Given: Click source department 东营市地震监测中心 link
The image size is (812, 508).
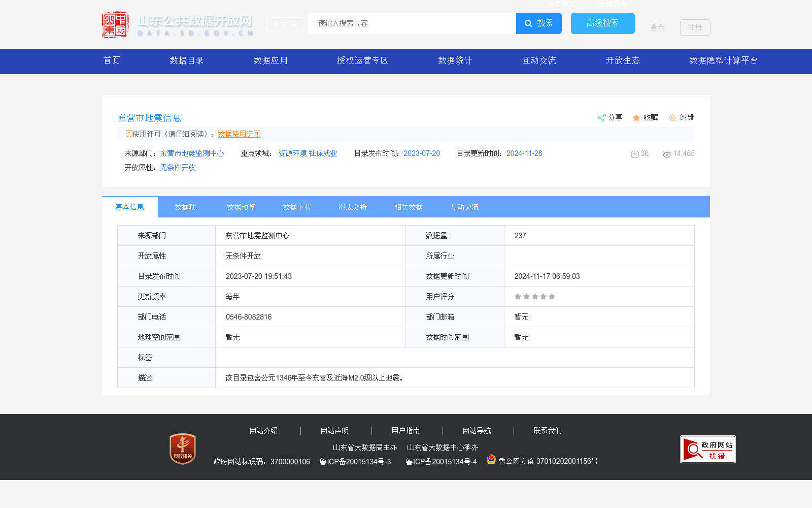Looking at the screenshot, I should click(192, 153).
